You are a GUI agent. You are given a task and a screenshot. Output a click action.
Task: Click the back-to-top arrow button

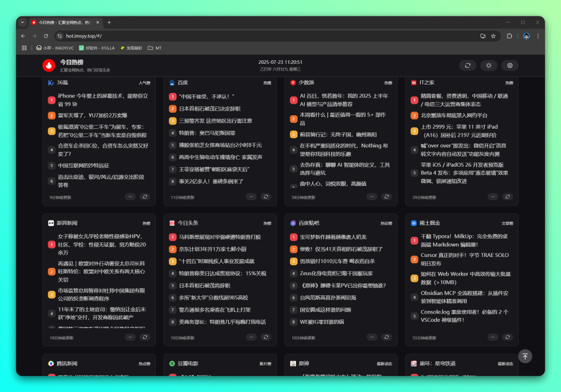(525, 356)
